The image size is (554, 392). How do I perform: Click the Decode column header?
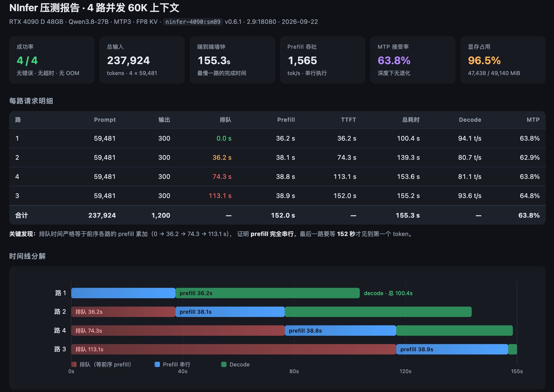470,120
